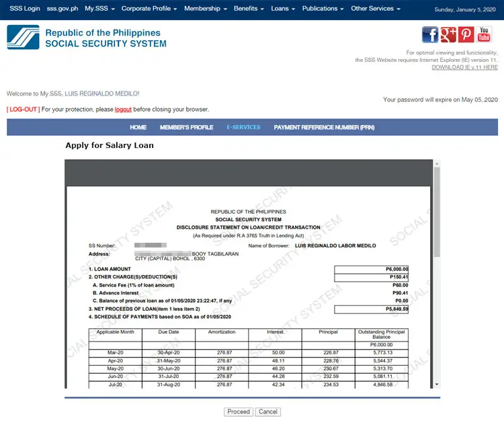Click the SSS logo emblem

click(x=23, y=37)
